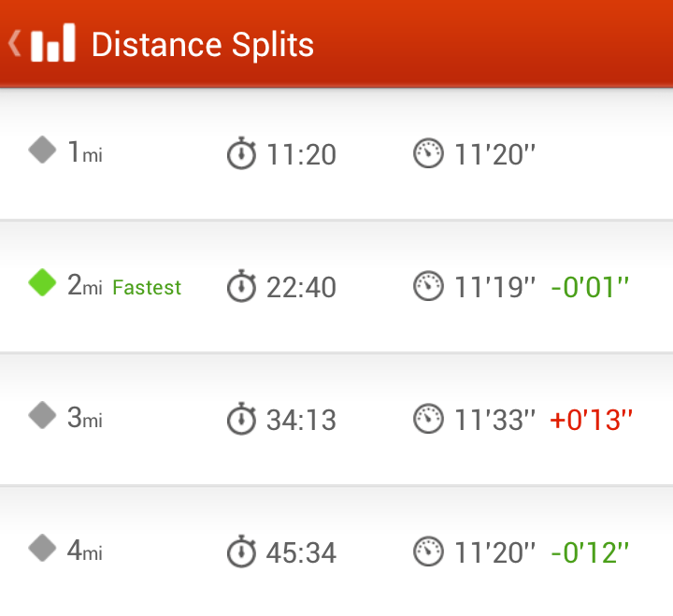Tap the stopwatch icon beside 34:13
This screenshot has height=616, width=673.
tap(241, 419)
